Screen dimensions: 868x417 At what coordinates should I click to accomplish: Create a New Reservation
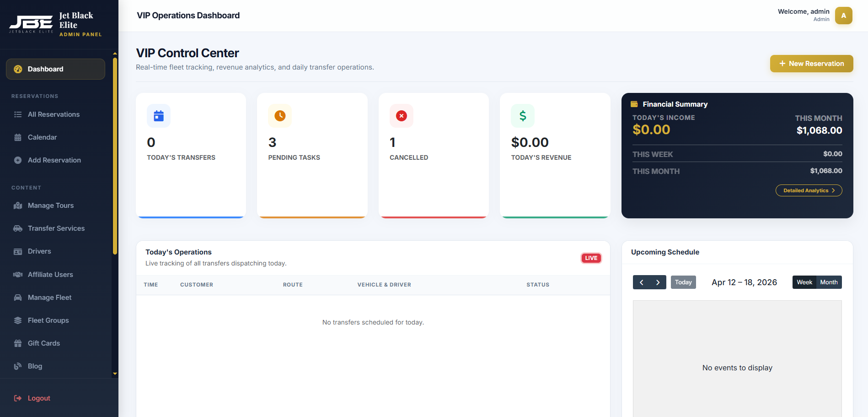click(811, 64)
